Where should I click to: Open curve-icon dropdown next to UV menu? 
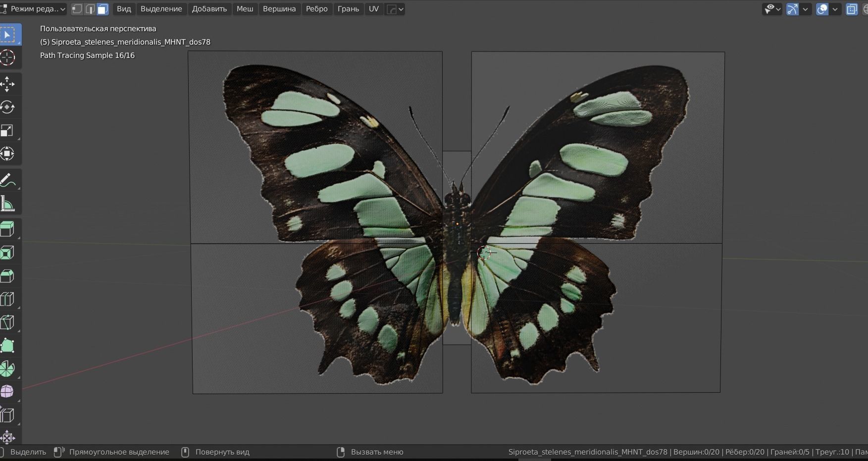[395, 9]
